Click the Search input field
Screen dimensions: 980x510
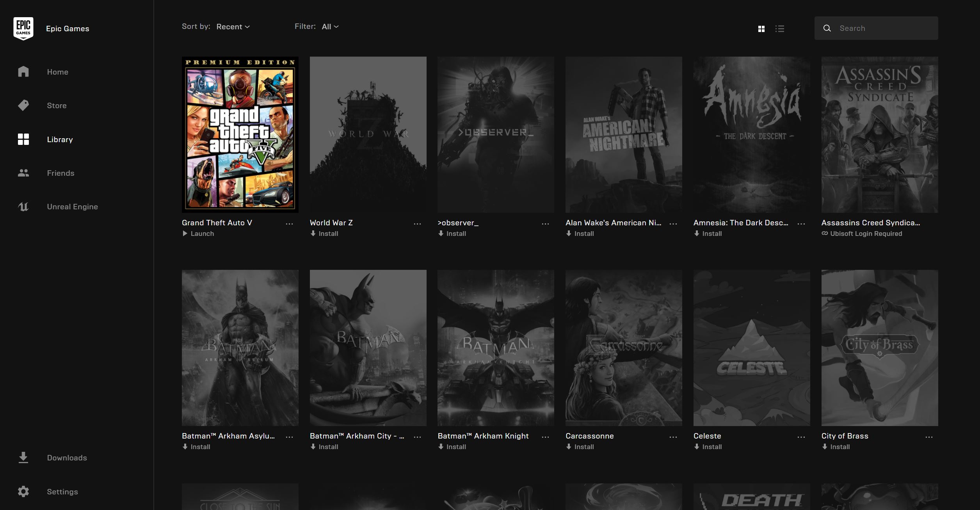[876, 28]
